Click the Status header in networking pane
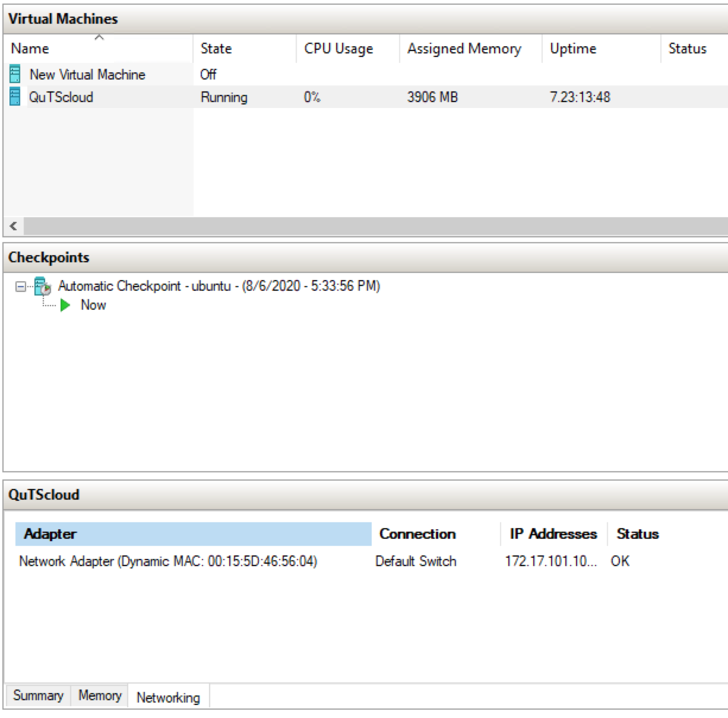The image size is (728, 718). [638, 534]
